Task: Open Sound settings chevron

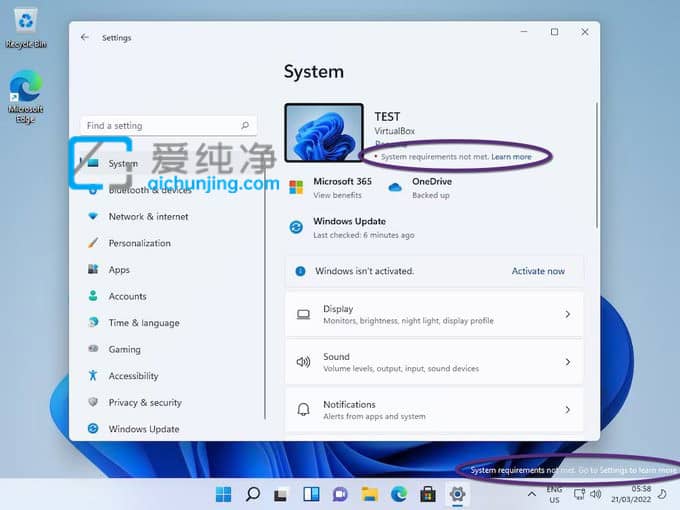Action: coord(568,362)
